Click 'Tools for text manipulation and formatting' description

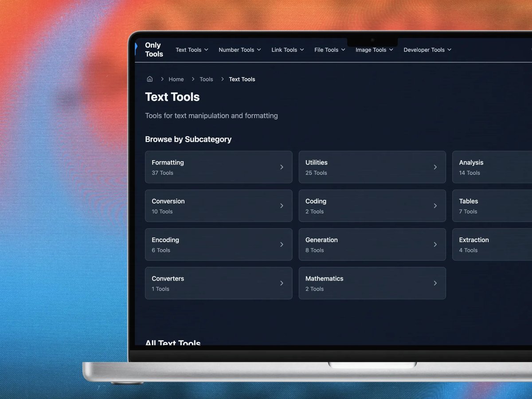point(211,116)
